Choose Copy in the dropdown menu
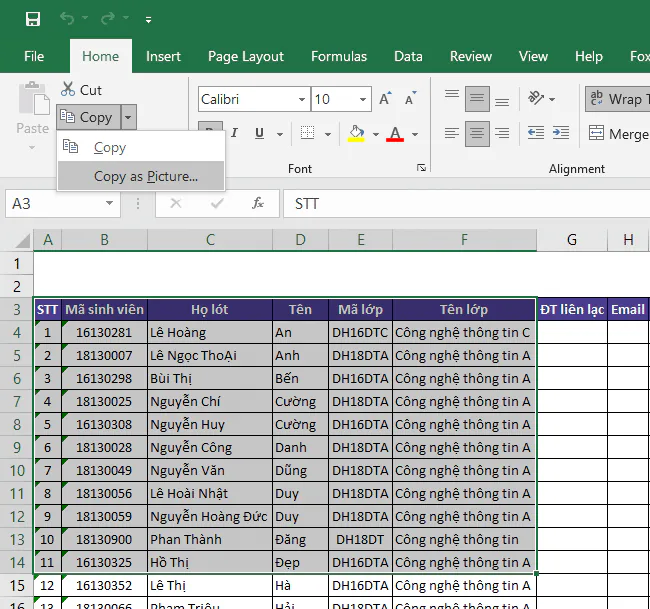 pos(141,147)
